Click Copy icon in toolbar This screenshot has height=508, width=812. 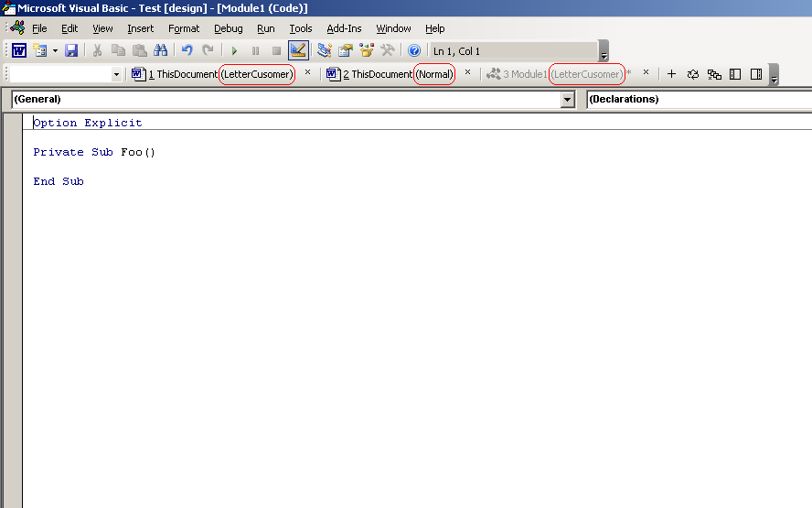(x=118, y=50)
